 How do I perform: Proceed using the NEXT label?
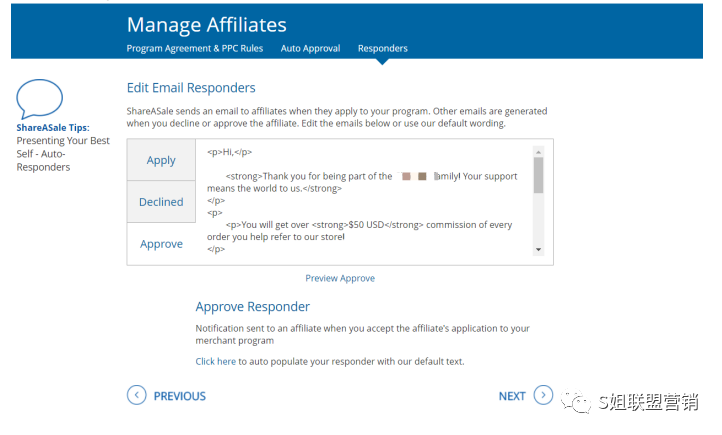[512, 396]
